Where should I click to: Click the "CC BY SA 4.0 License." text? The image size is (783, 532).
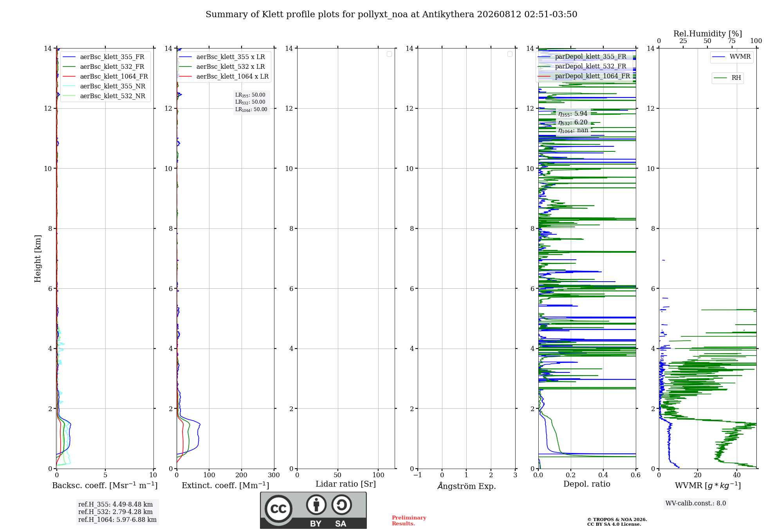tap(614, 524)
